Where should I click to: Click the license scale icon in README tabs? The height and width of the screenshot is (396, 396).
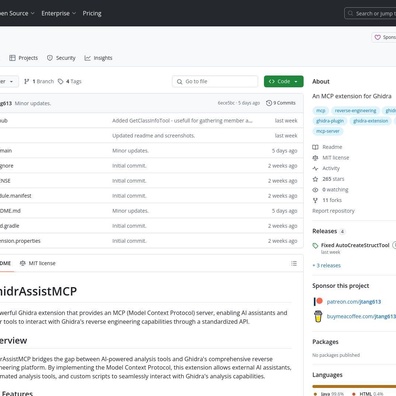(x=23, y=263)
